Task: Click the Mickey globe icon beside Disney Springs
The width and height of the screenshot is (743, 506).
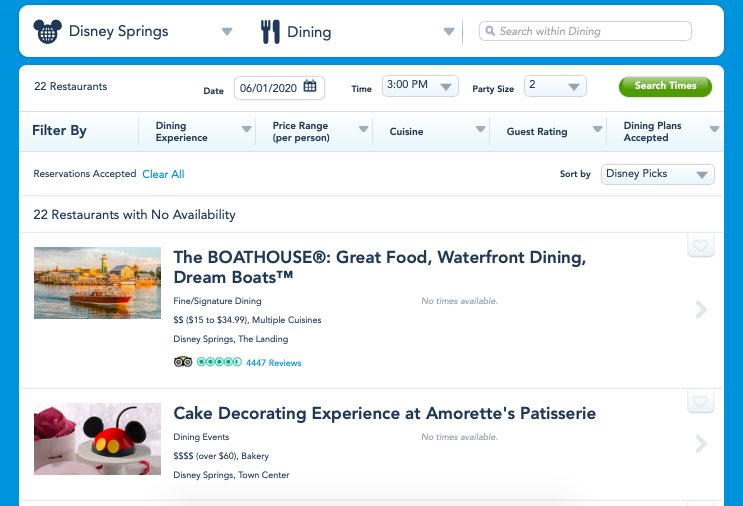Action: (x=47, y=31)
